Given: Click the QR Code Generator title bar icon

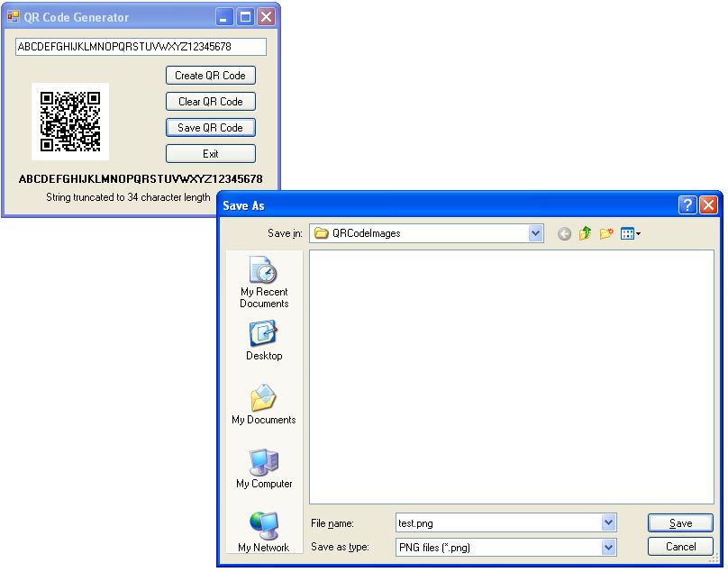Looking at the screenshot, I should (13, 17).
